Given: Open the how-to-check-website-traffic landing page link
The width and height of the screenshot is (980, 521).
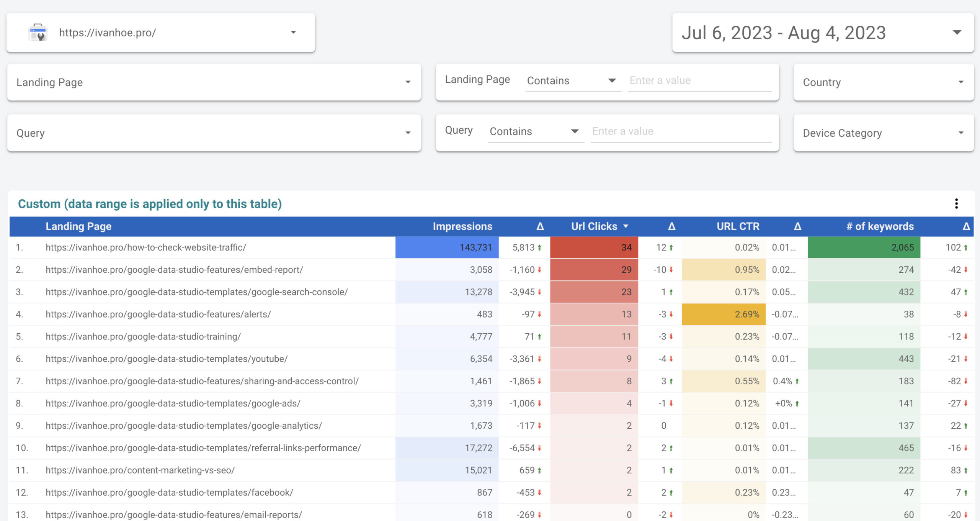Looking at the screenshot, I should pyautogui.click(x=145, y=247).
